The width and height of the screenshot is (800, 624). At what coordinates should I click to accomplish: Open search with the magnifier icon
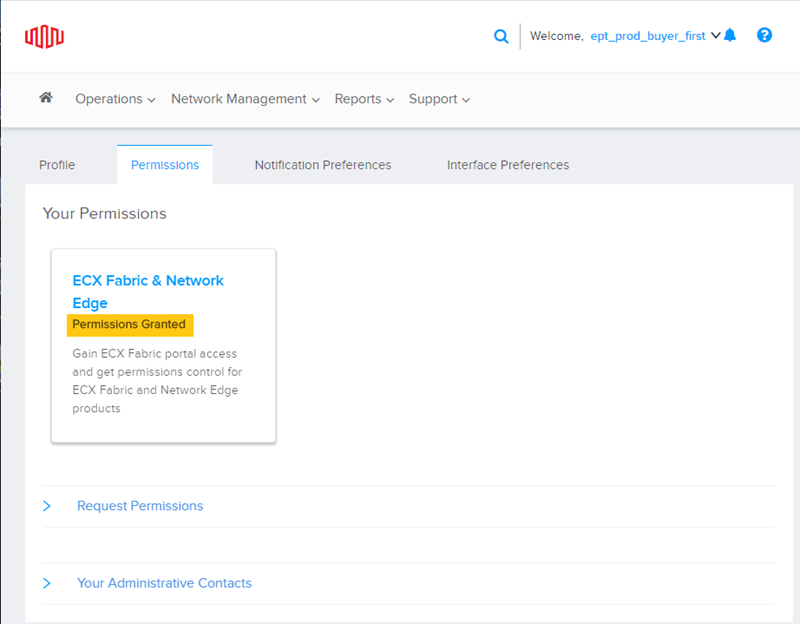click(x=501, y=36)
